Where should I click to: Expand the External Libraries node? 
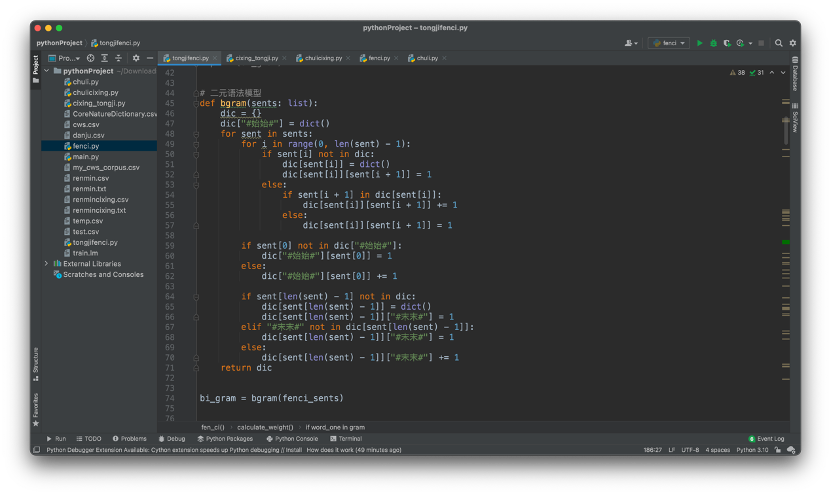coord(47,264)
